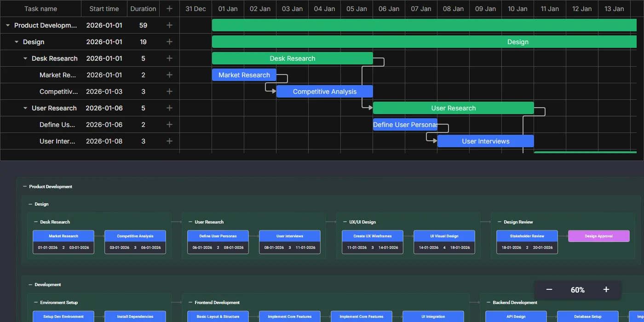Zoom out the diagram with the minus button
Image resolution: width=644 pixels, height=322 pixels.
[549, 290]
